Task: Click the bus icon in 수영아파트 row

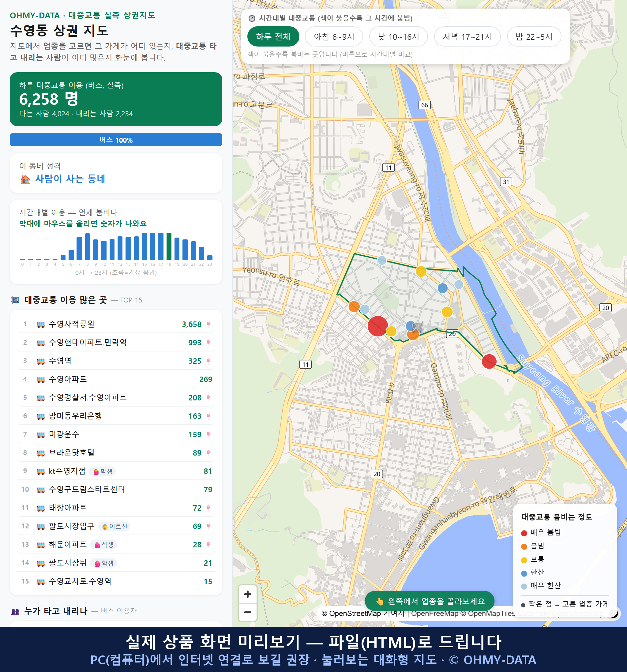Action: point(40,380)
